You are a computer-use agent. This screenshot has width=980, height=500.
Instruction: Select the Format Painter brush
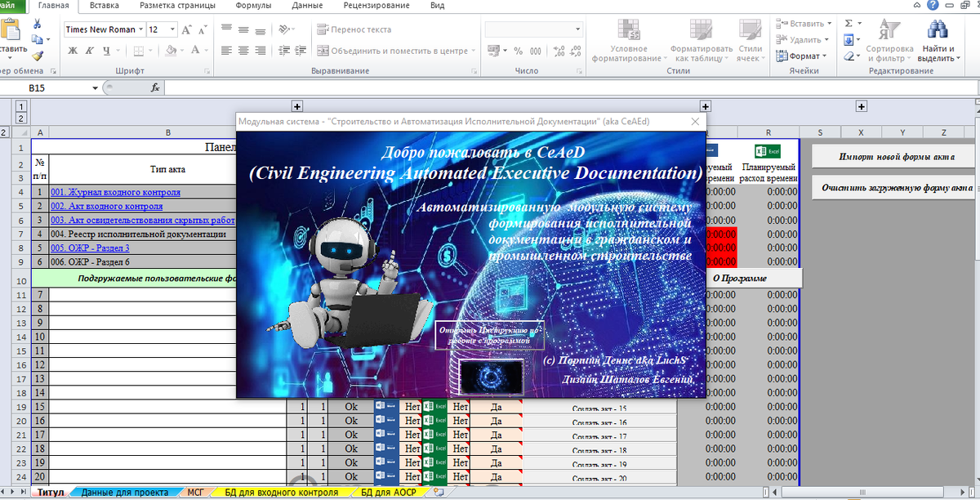[x=37, y=56]
